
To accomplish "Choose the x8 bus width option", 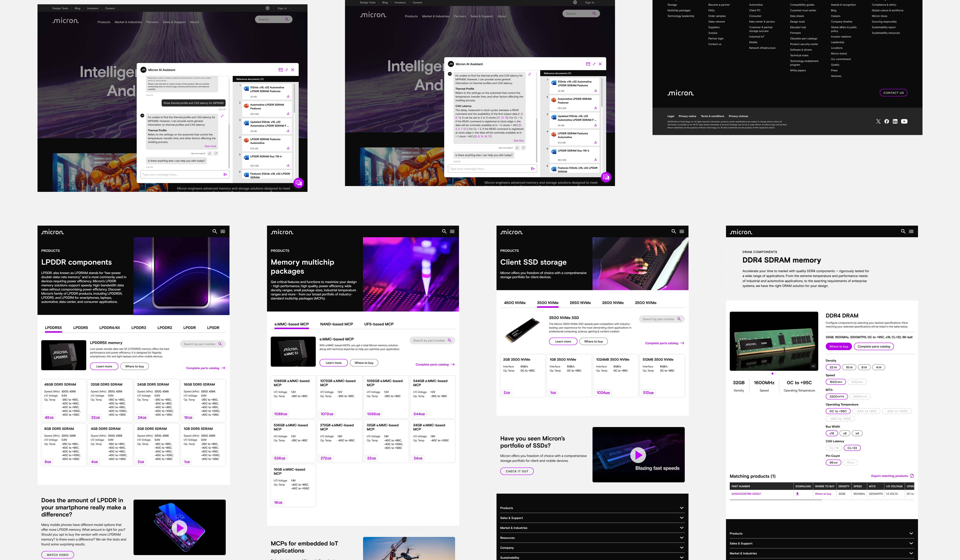I will (844, 433).
